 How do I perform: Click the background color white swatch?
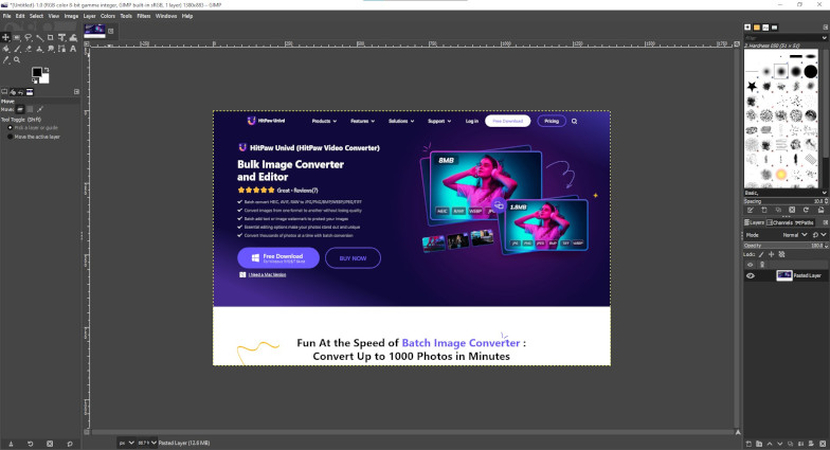tap(45, 78)
